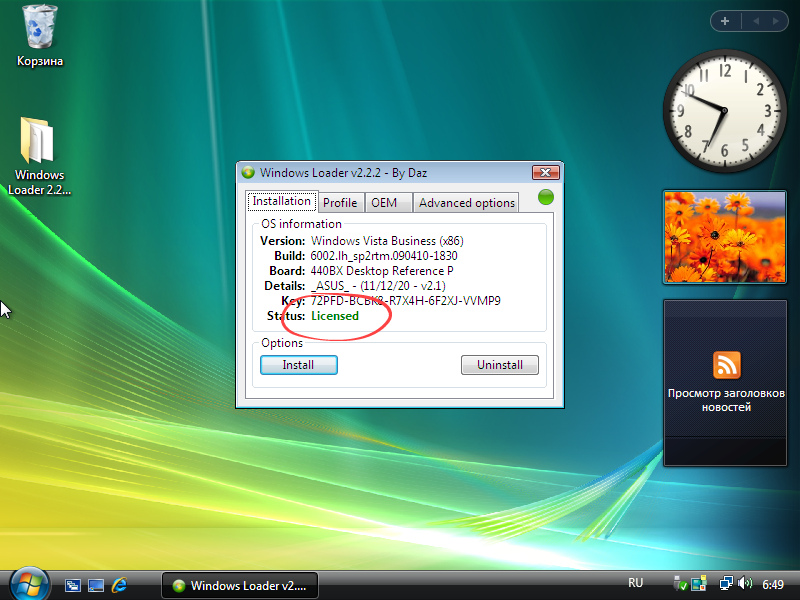Launch Internet Explorer from quick launch

[x=119, y=585]
